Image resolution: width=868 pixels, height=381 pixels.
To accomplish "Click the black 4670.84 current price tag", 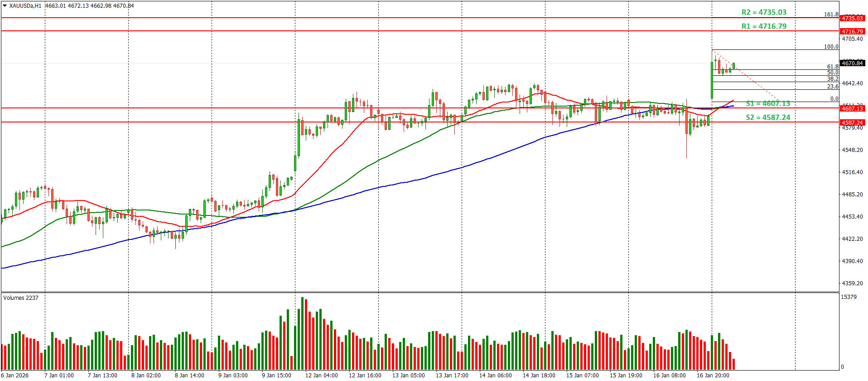I will click(852, 63).
